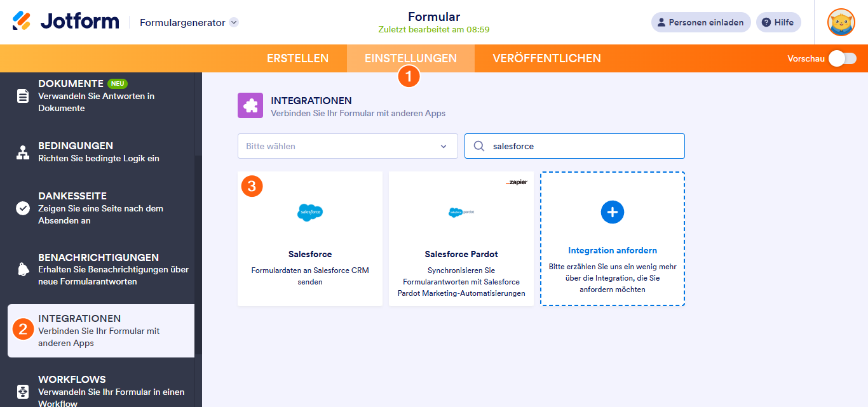Switch to the ERSTELLEN tab
The width and height of the screenshot is (868, 407).
[x=297, y=58]
